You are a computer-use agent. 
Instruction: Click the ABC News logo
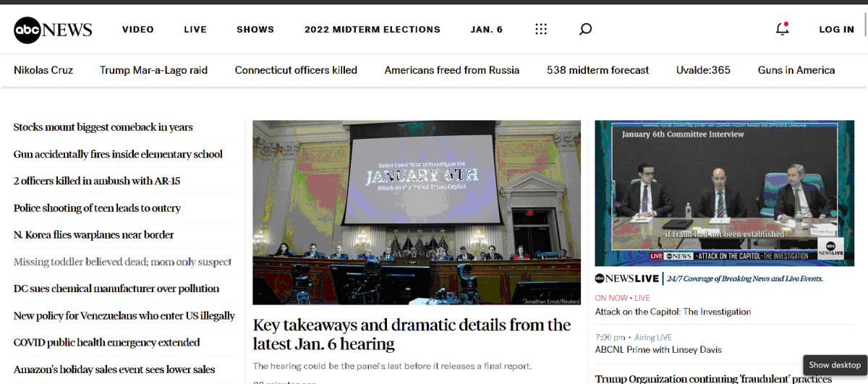[53, 30]
